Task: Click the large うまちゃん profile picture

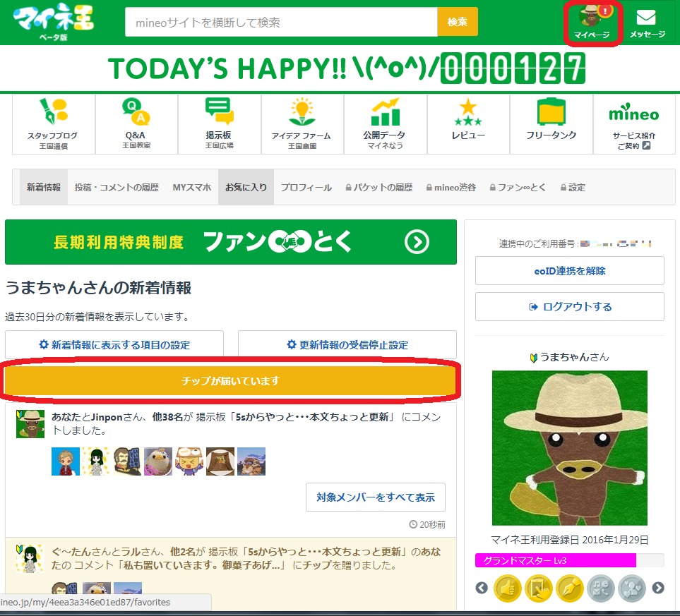Action: coord(569,448)
